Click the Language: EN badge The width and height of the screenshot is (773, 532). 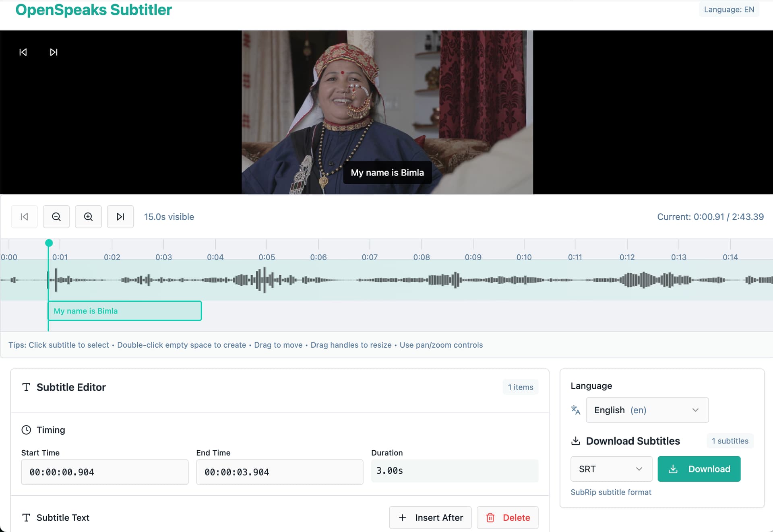(729, 10)
